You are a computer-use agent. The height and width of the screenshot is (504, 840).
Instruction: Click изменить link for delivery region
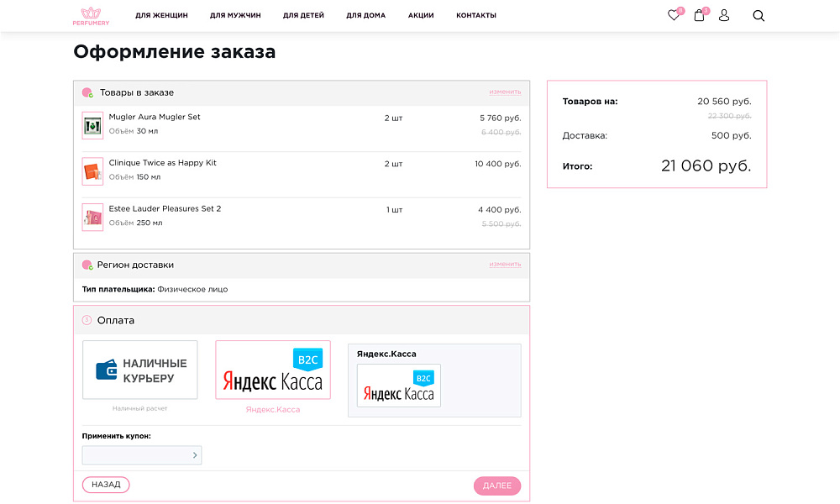point(507,264)
